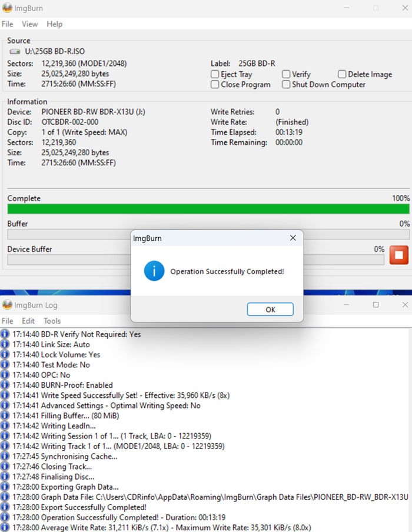Enable the Verify checkbox

[286, 74]
